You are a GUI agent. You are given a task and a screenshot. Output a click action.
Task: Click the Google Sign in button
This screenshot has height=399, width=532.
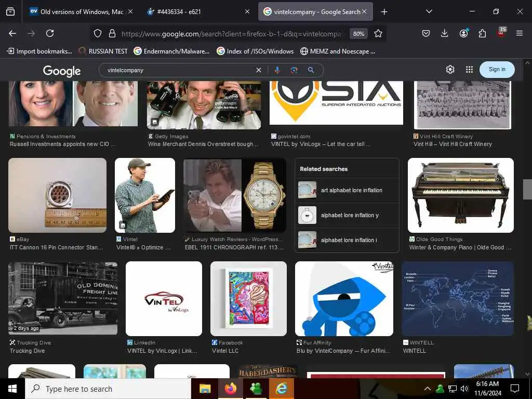[x=497, y=70]
